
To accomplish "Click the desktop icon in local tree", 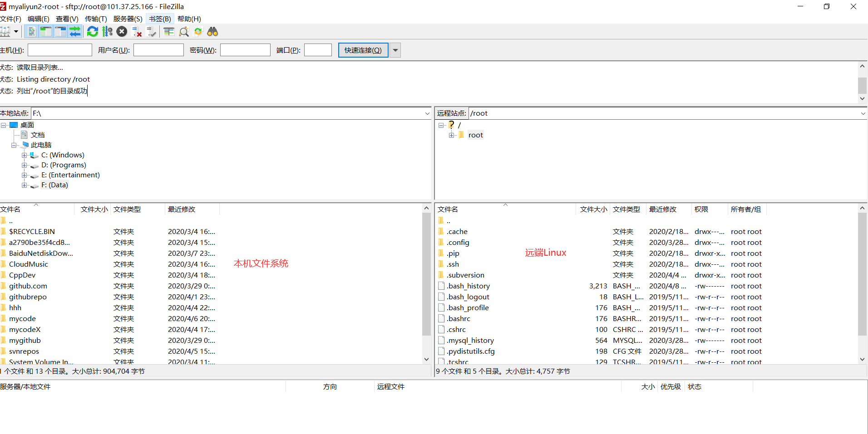I will pyautogui.click(x=14, y=125).
